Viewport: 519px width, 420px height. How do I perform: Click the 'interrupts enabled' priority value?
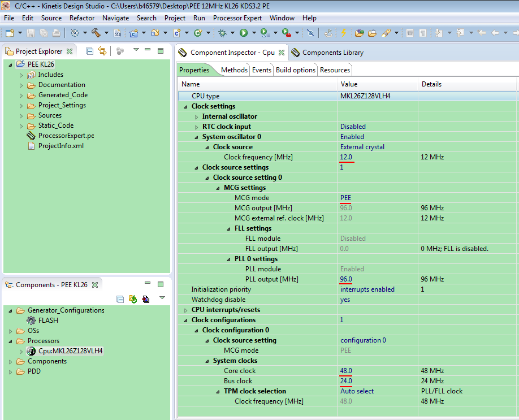point(367,289)
